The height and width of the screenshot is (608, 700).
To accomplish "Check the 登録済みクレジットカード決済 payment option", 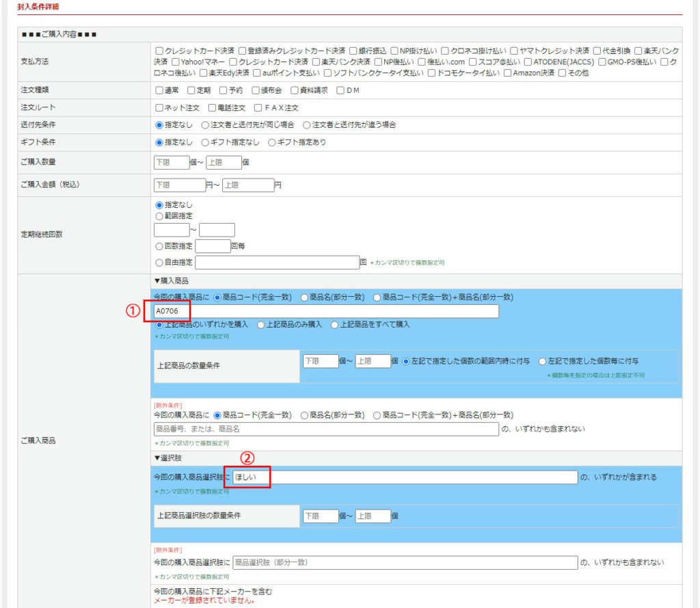I will click(x=243, y=51).
